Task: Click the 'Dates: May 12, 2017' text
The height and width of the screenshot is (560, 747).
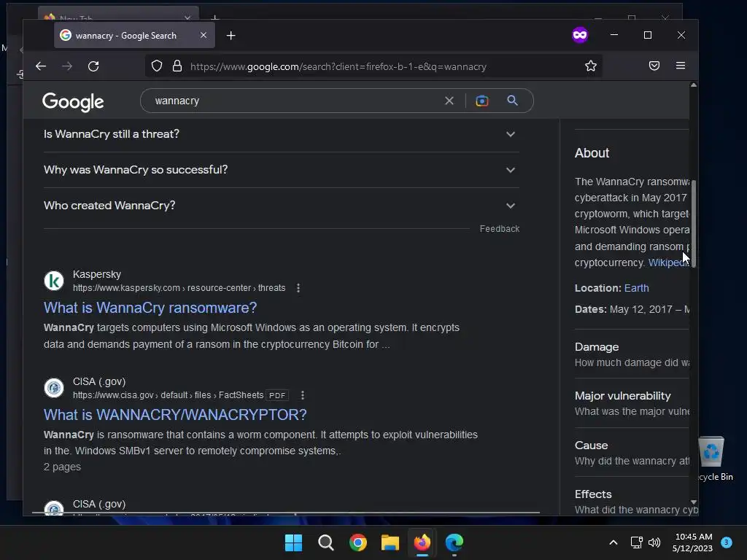Action: (x=632, y=309)
